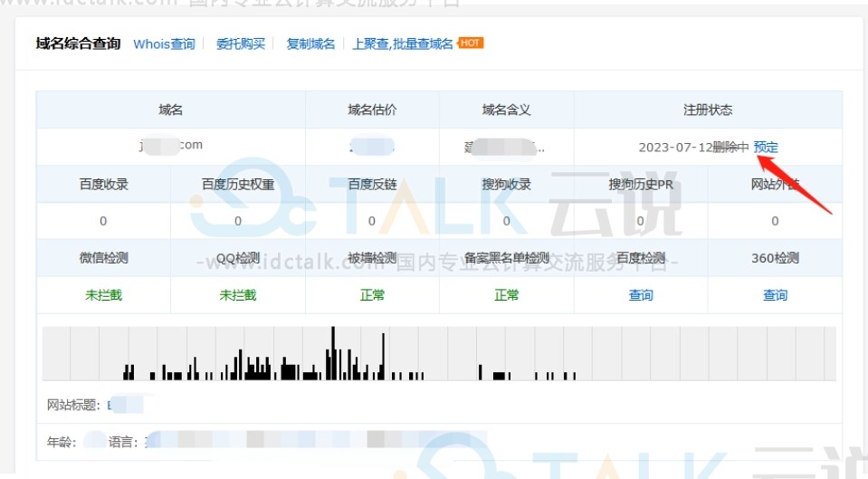The width and height of the screenshot is (868, 479).
Task: Click the 微信检测 label
Action: point(103,257)
